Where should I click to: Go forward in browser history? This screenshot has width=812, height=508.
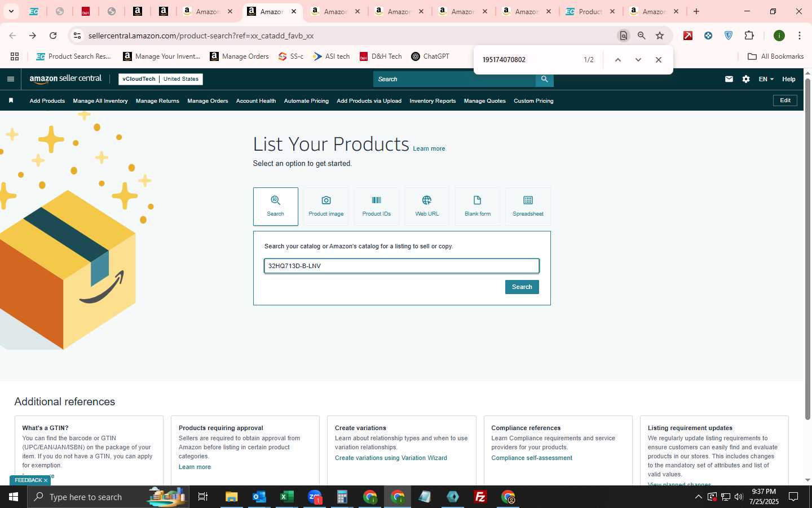pyautogui.click(x=33, y=36)
